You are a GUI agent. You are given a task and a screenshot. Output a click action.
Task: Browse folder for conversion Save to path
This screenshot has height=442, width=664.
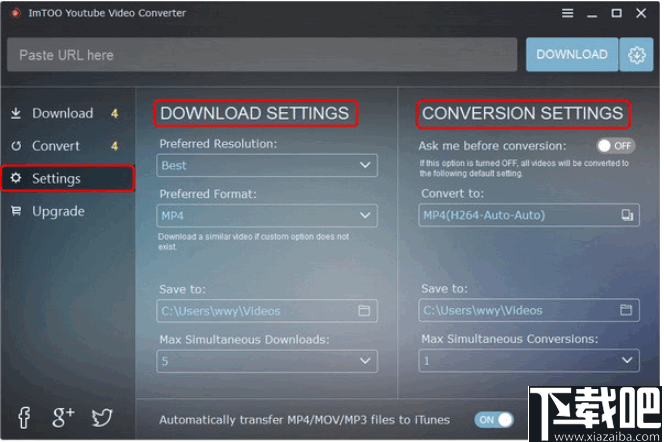[x=626, y=310]
